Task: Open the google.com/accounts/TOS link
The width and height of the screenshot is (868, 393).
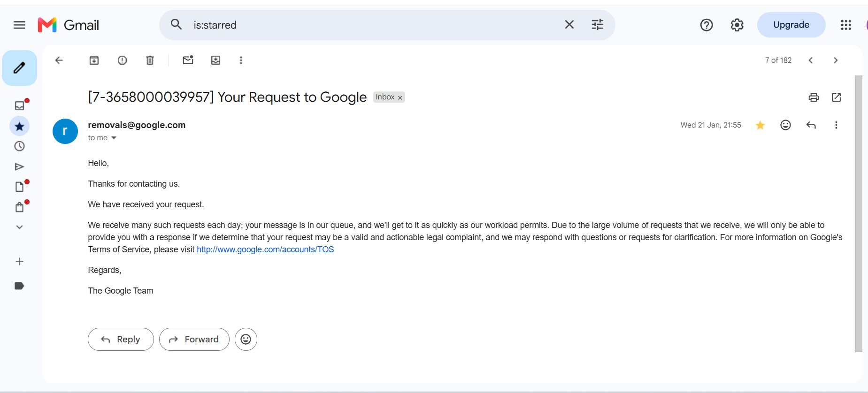Action: pos(265,249)
